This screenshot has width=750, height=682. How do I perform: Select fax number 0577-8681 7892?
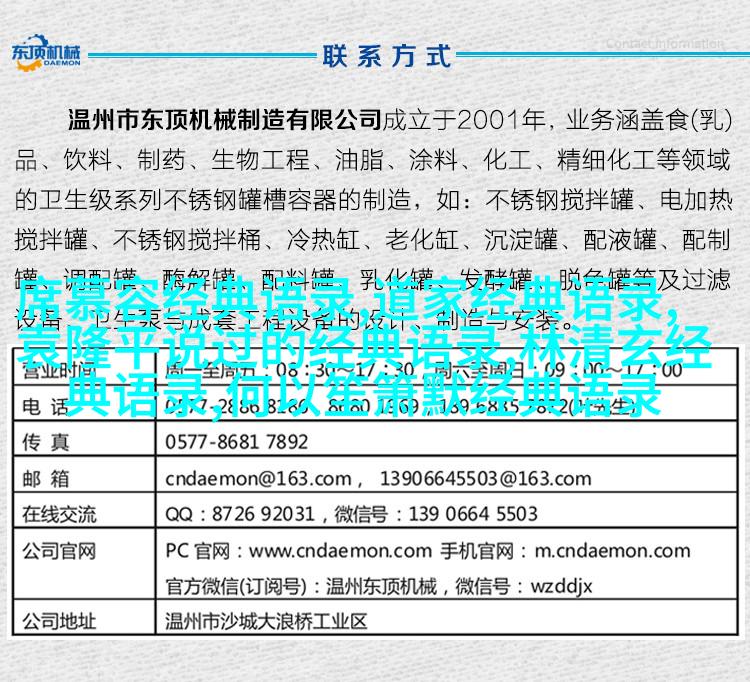pyautogui.click(x=236, y=442)
